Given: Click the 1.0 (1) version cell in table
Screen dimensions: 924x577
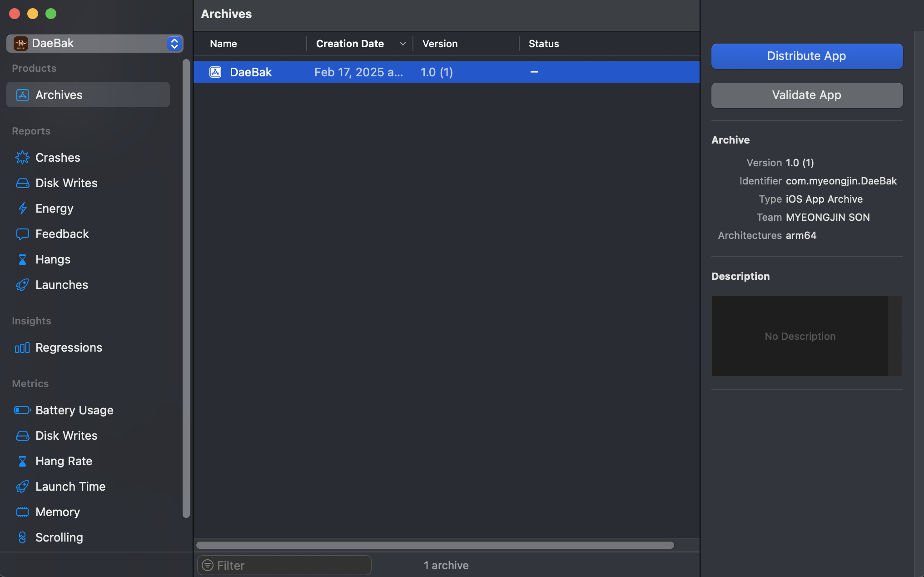Looking at the screenshot, I should tap(437, 72).
